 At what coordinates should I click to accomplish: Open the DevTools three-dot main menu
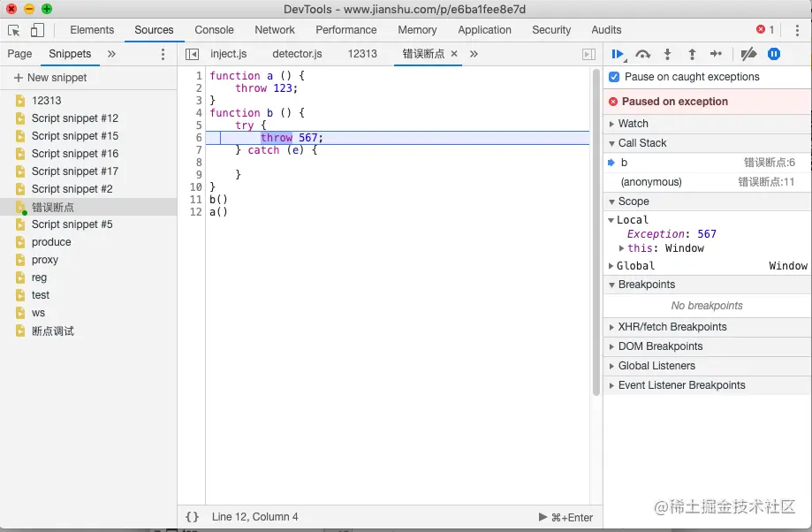797,30
